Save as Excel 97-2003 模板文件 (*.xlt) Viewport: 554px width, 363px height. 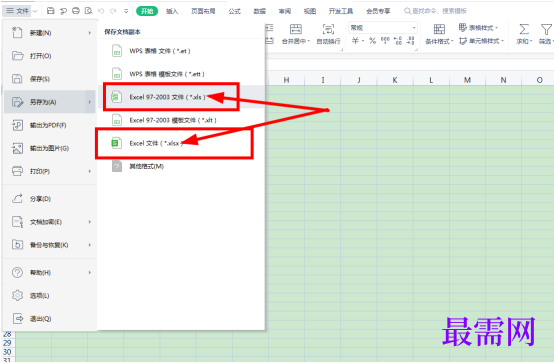point(182,120)
